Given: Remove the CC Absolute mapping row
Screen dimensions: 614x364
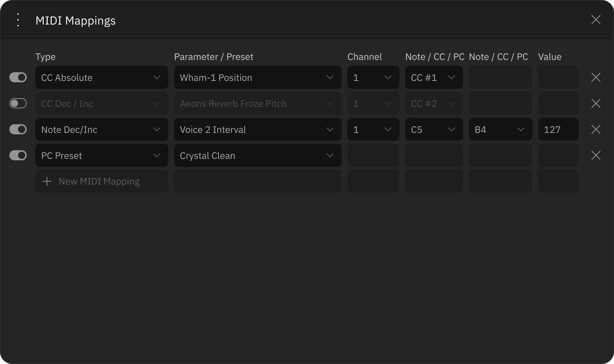Looking at the screenshot, I should [x=596, y=77].
